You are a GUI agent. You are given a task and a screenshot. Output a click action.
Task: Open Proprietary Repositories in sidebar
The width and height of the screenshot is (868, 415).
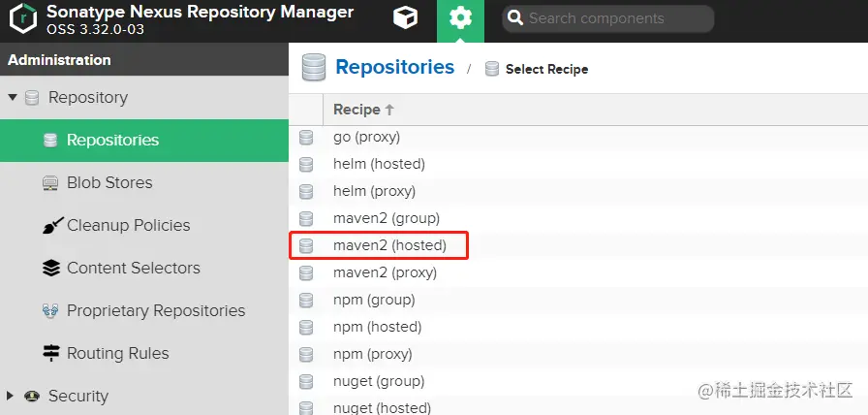pyautogui.click(x=156, y=311)
